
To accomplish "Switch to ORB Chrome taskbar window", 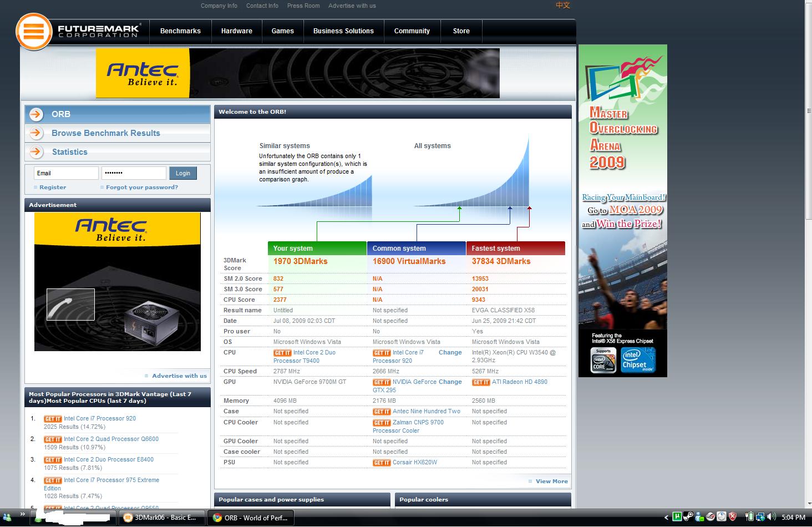I will coord(251,518).
